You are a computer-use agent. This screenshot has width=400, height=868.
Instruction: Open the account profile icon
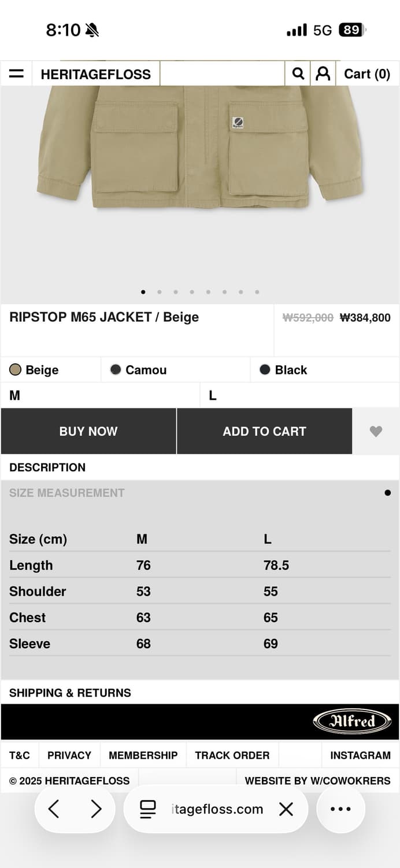click(323, 73)
